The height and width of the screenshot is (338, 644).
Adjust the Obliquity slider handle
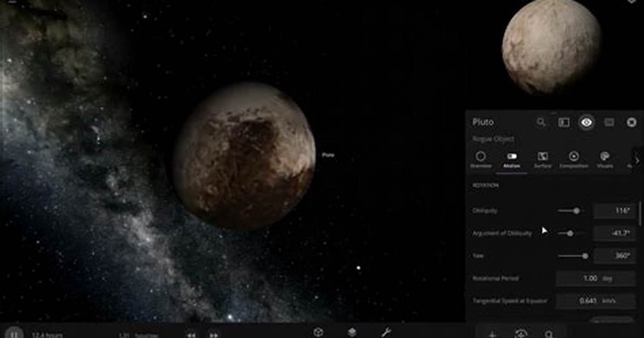[577, 210]
